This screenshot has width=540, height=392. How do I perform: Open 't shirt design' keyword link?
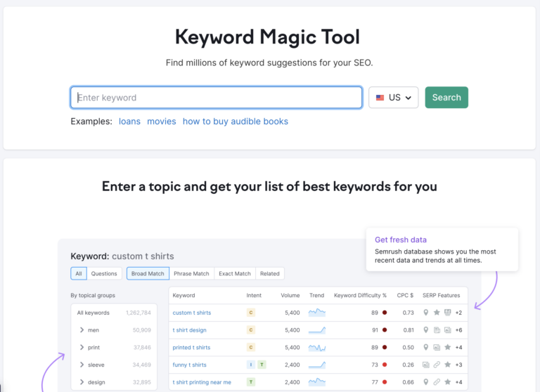(x=189, y=330)
